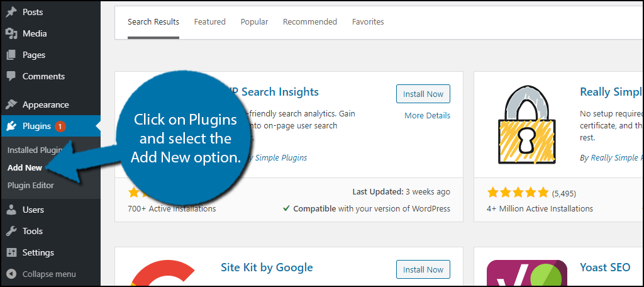
Task: Open Settings via its sliders icon
Action: tap(11, 252)
